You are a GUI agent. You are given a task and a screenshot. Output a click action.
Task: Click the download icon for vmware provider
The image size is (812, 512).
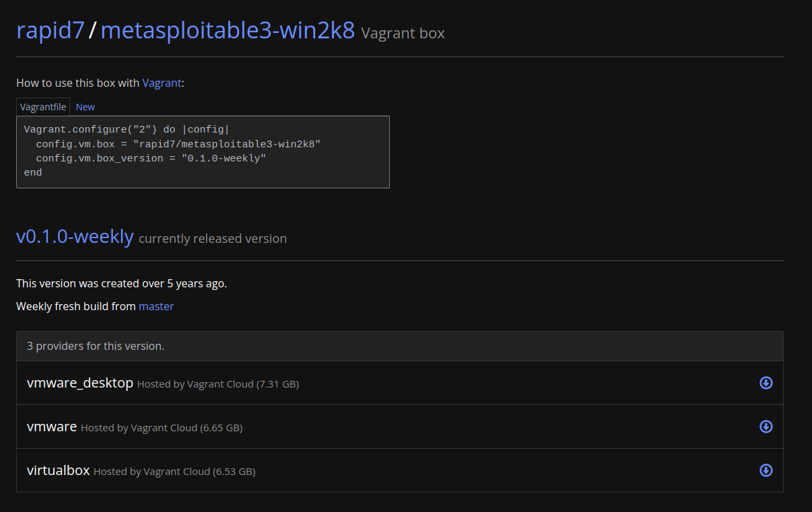(x=766, y=427)
